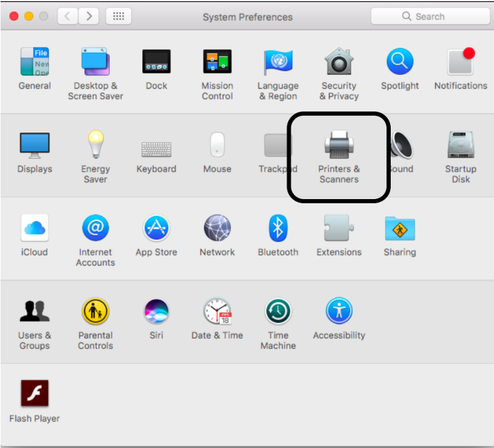Go back with the left arrow button
Screen dimensions: 494x448
point(67,16)
